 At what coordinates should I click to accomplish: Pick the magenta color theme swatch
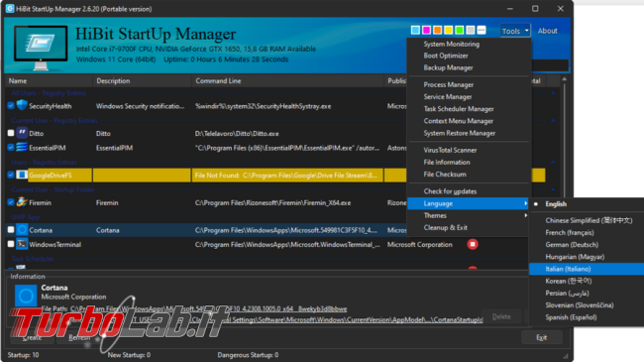click(x=426, y=30)
